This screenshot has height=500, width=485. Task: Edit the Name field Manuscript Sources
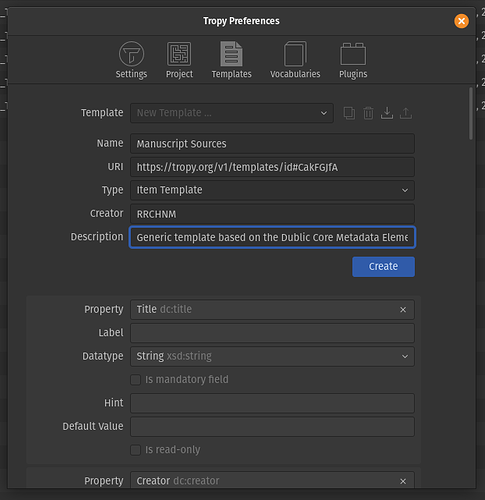point(272,144)
